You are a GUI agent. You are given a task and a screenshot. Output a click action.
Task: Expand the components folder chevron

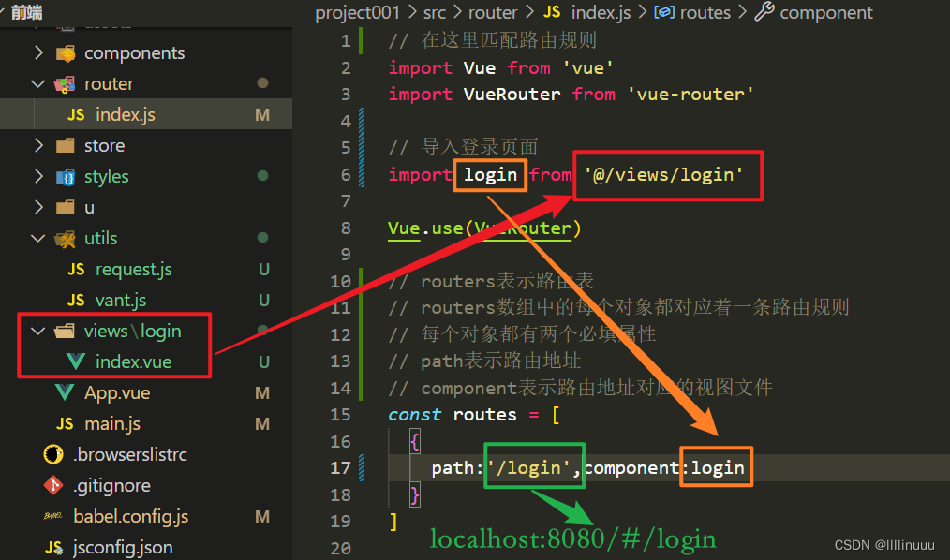tap(38, 53)
